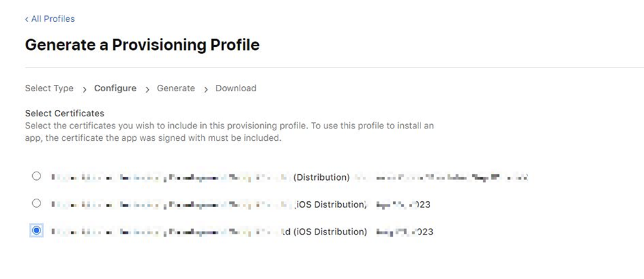644x279 pixels.
Task: Click the Download step in breadcrumb
Action: pyautogui.click(x=236, y=88)
